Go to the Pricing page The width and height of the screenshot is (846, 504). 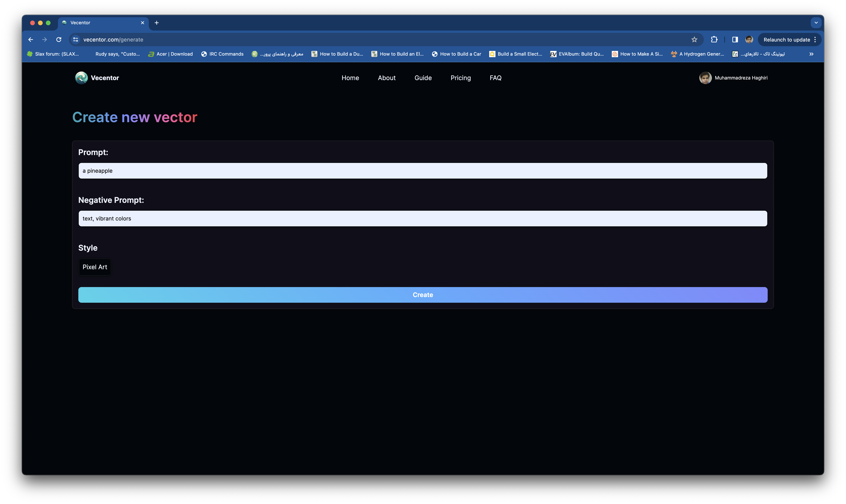coord(461,78)
